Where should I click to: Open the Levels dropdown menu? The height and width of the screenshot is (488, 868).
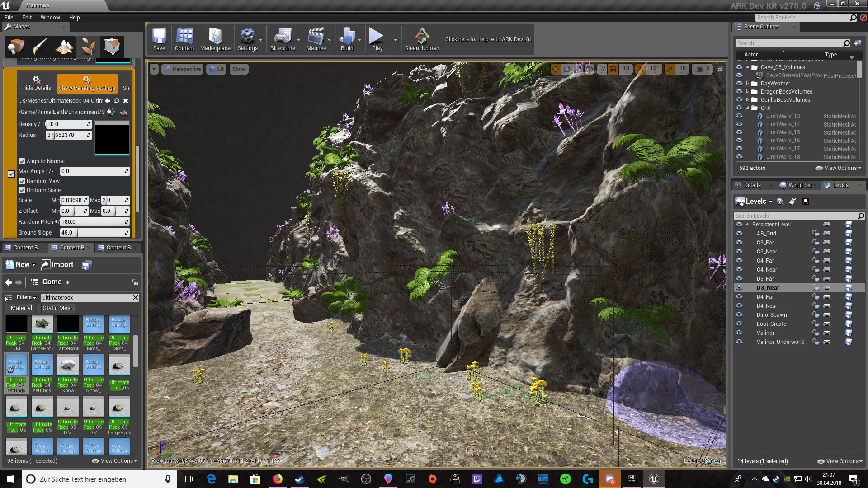click(754, 202)
